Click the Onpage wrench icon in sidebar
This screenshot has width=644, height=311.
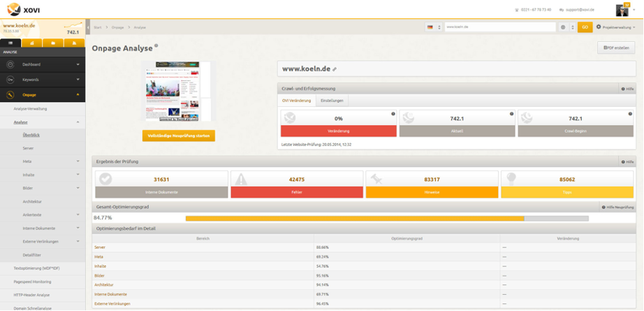(x=10, y=94)
